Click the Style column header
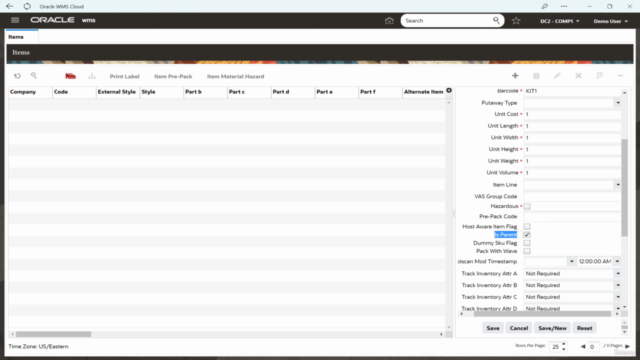This screenshot has height=360, width=640. [161, 92]
